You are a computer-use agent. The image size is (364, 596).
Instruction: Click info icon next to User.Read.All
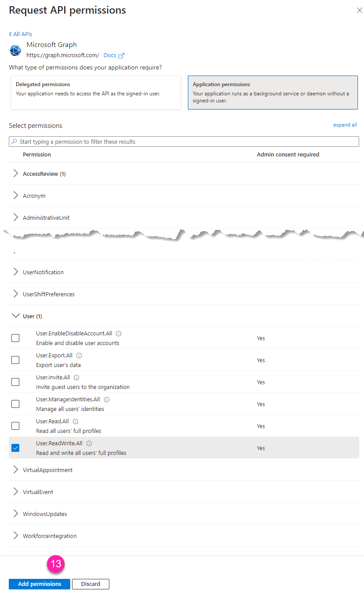pos(76,422)
